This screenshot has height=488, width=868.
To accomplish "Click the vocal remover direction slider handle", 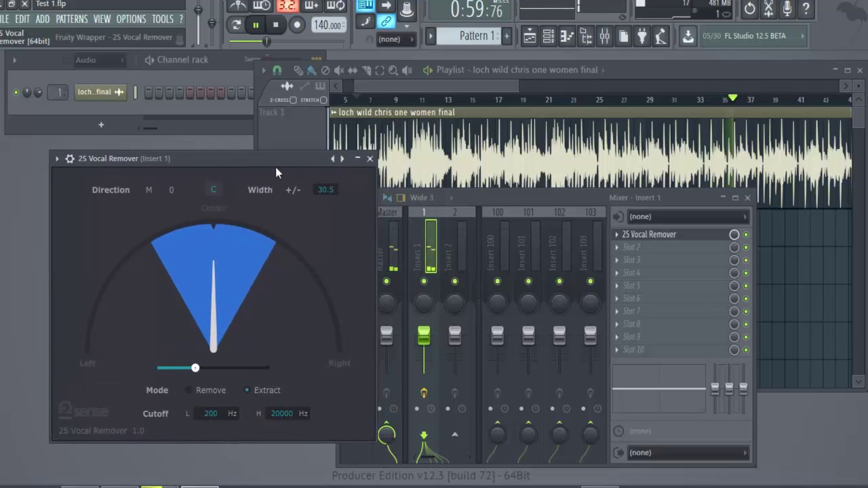I will (195, 368).
